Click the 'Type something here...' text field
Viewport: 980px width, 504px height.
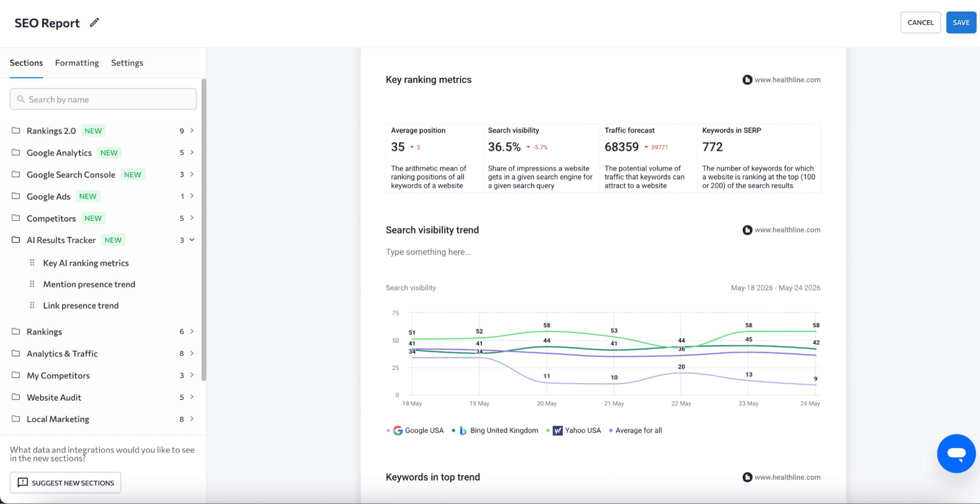click(428, 252)
